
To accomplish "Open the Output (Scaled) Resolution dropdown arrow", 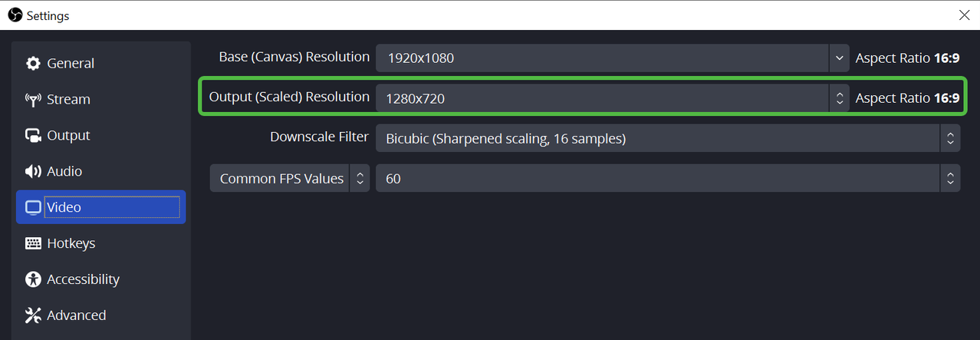I will (x=839, y=98).
